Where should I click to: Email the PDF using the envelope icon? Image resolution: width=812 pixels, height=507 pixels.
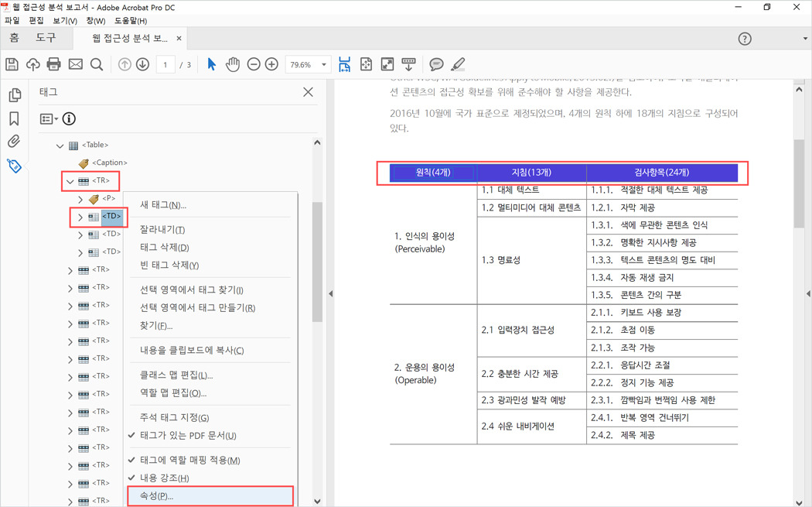75,64
